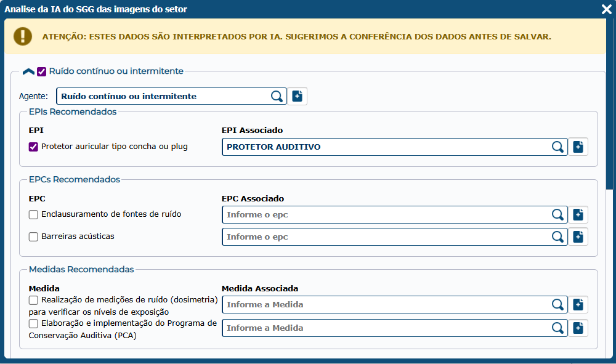Enable the Barreiras acústicas checkbox
Image resolution: width=616 pixels, height=364 pixels.
point(34,237)
